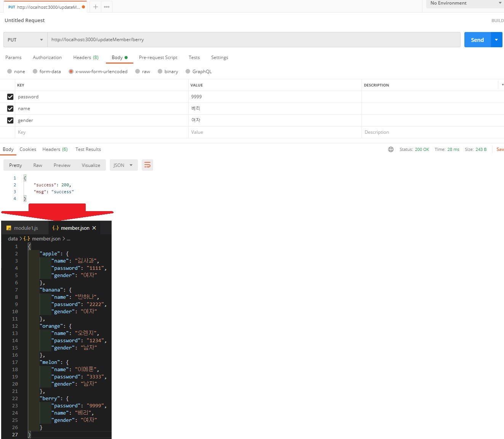
Task: Click the Status 200 OK indicator
Action: [x=414, y=149]
